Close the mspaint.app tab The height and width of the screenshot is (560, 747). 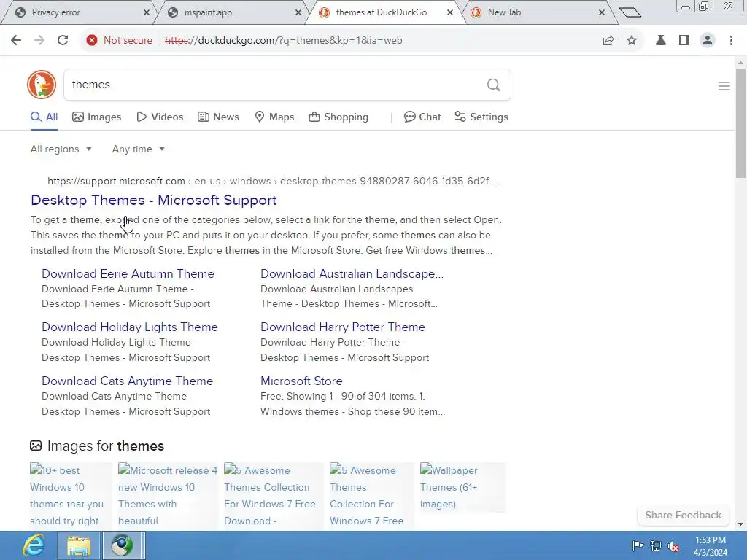(298, 12)
